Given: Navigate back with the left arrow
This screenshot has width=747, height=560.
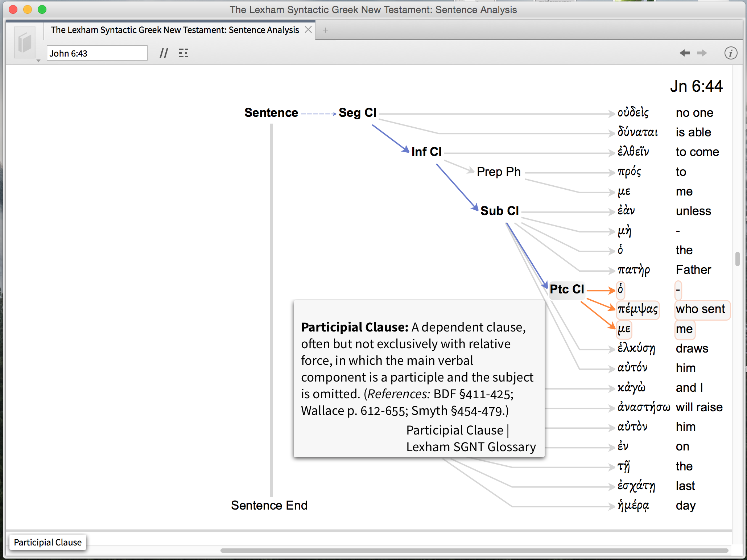Looking at the screenshot, I should [684, 53].
